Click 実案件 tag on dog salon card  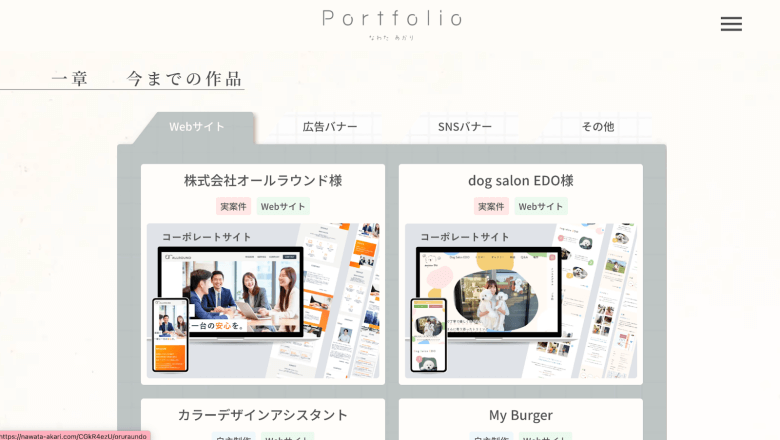coord(491,206)
